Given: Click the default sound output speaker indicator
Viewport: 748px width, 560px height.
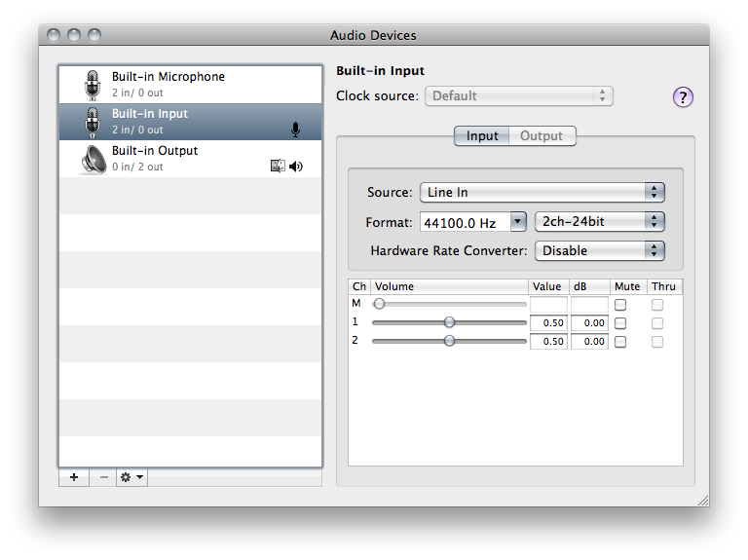Looking at the screenshot, I should (x=296, y=166).
